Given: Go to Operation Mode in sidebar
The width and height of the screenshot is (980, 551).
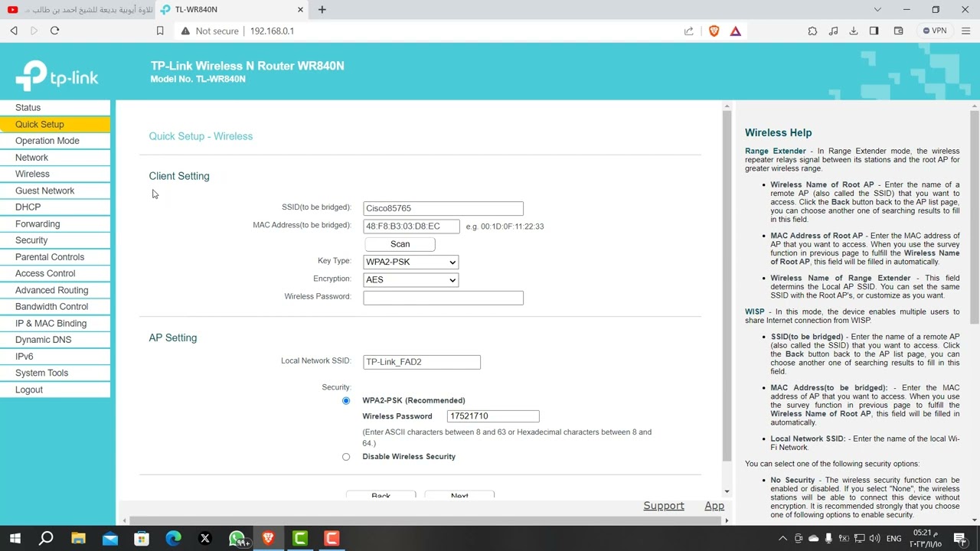Looking at the screenshot, I should point(55,141).
